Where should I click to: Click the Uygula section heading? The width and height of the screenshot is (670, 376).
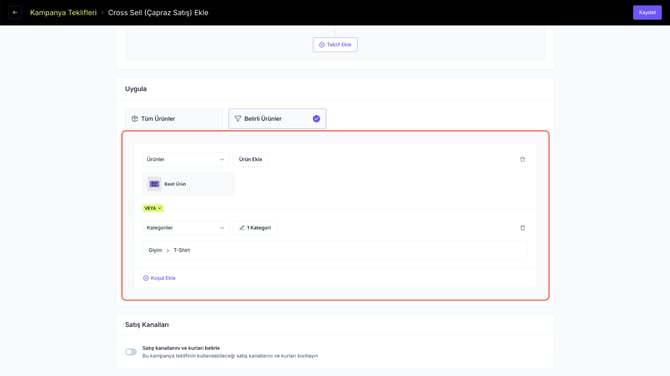click(136, 89)
